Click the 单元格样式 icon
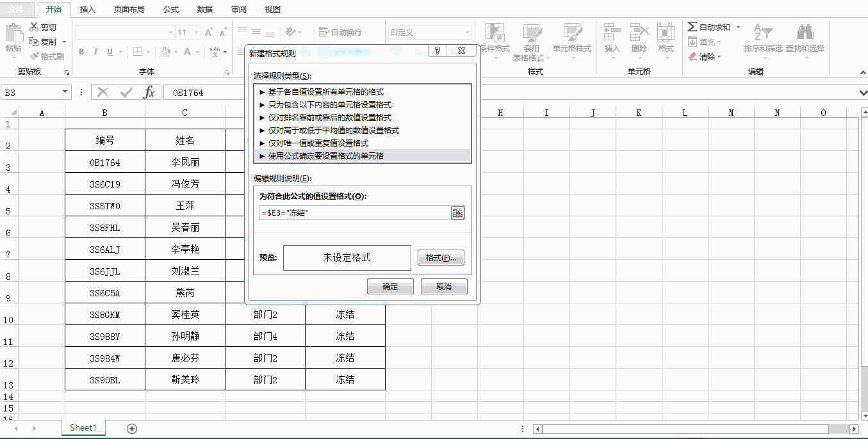This screenshot has width=868, height=439. tap(572, 33)
